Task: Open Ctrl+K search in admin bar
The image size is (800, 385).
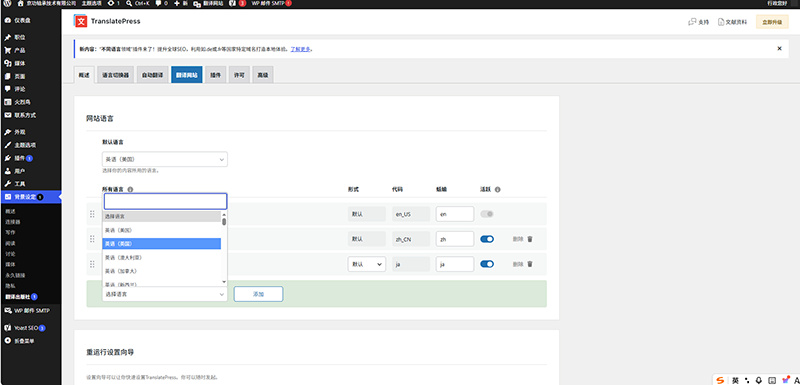Action: click(x=139, y=3)
